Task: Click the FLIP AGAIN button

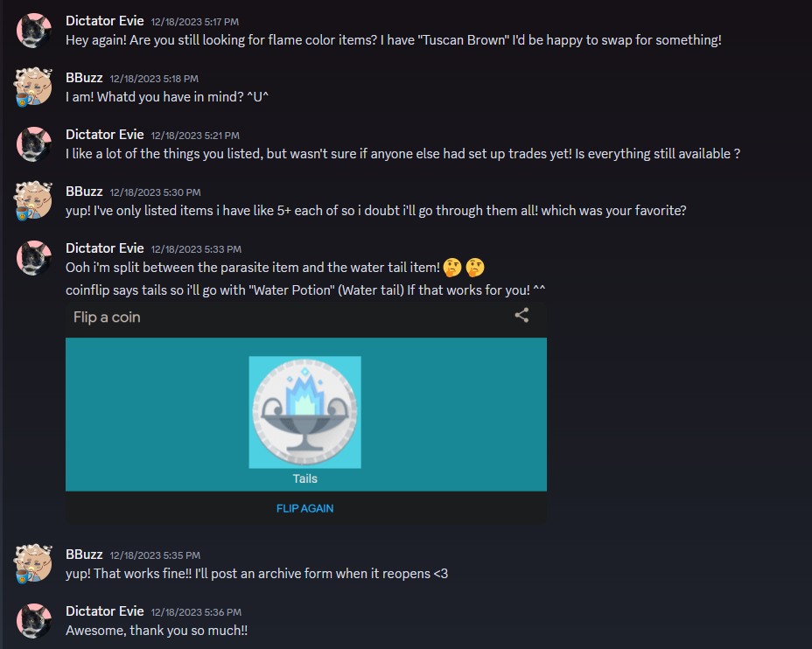Action: [x=305, y=508]
